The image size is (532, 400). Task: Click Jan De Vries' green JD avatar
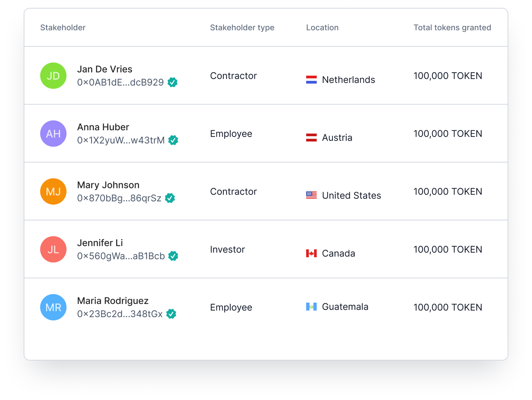coord(53,76)
